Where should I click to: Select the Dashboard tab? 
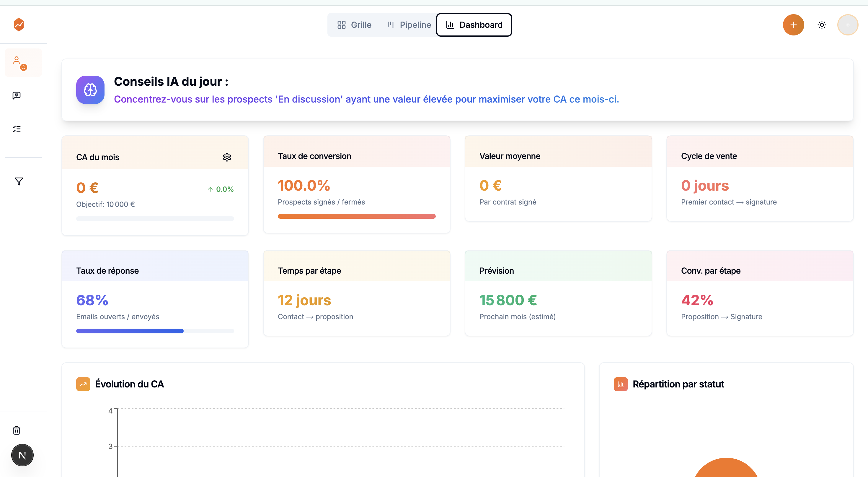click(474, 25)
